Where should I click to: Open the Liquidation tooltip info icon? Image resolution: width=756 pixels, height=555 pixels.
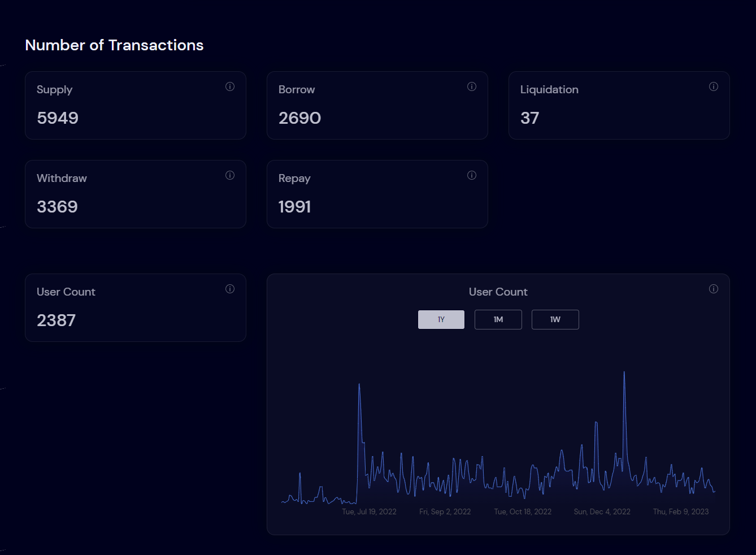(714, 86)
